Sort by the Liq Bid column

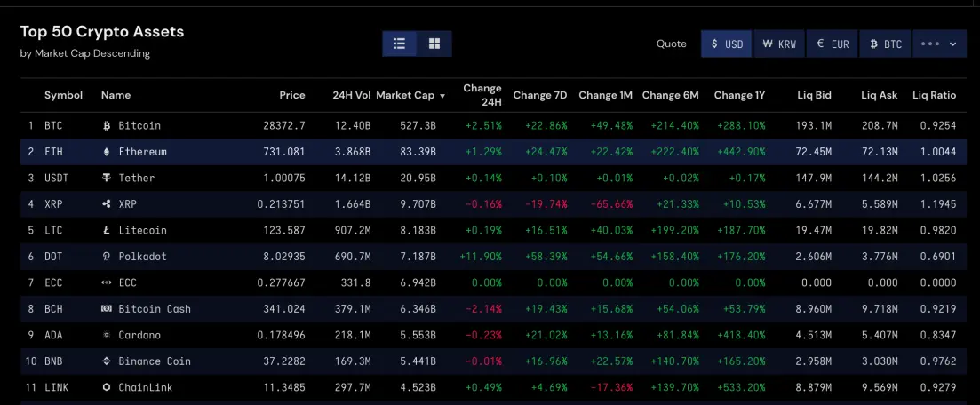click(814, 95)
